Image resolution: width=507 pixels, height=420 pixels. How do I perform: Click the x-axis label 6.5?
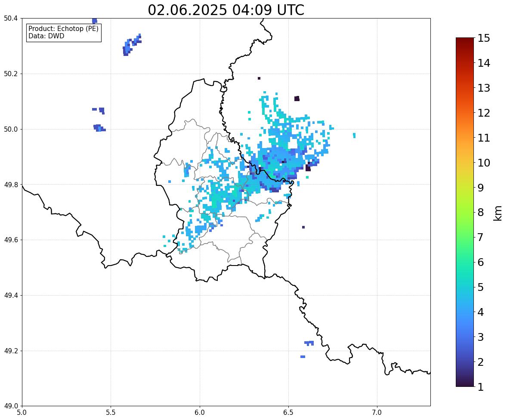[288, 413]
